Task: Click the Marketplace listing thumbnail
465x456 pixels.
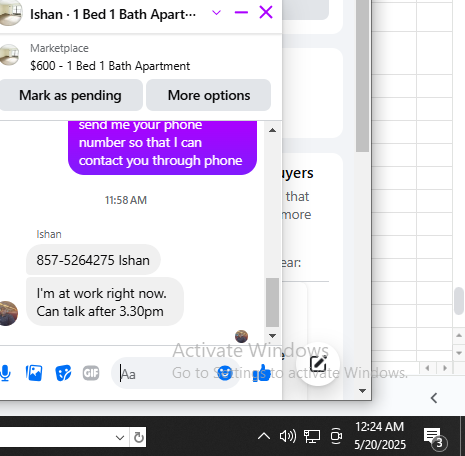Action: (9, 55)
